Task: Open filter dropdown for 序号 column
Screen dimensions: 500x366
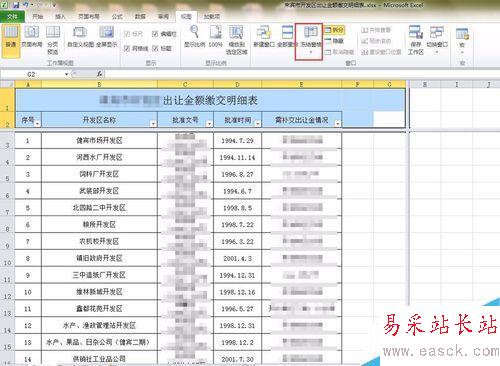Action: (37, 124)
